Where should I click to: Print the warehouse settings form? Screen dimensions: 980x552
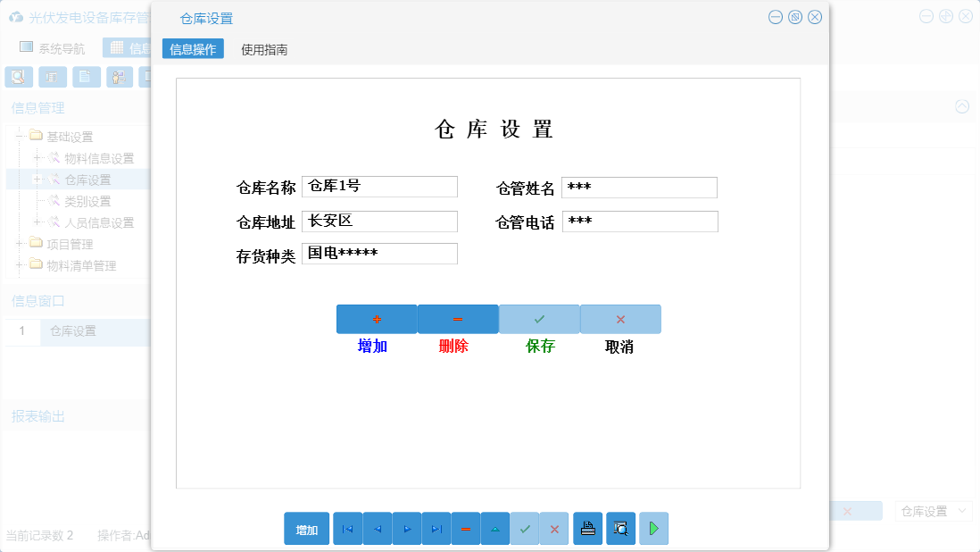click(x=587, y=528)
